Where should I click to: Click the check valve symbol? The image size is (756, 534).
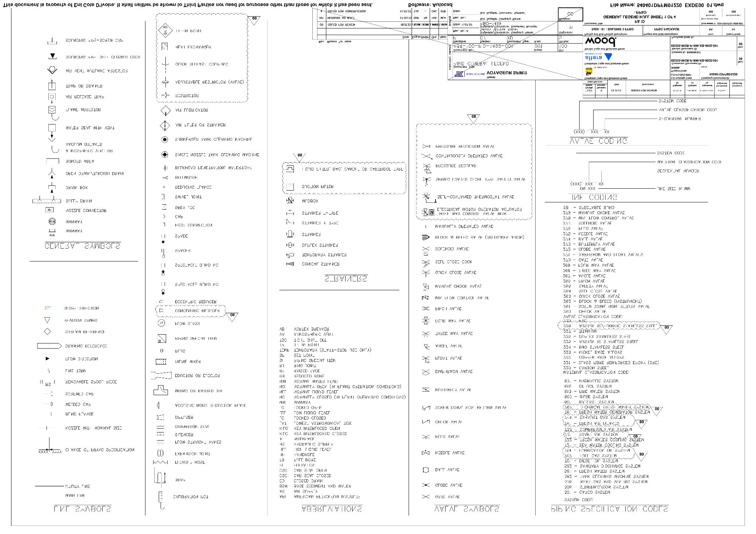[426, 421]
